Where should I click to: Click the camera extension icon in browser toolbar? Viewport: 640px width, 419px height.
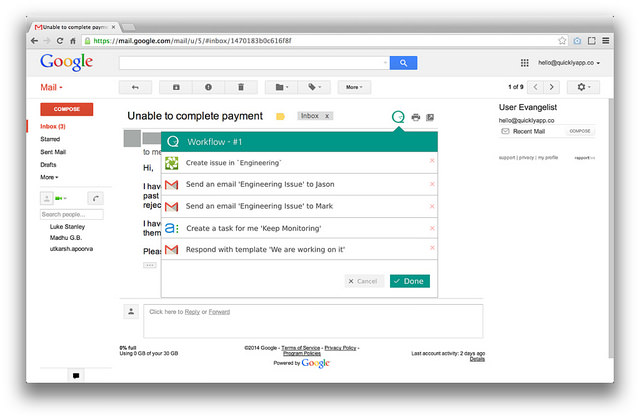(x=577, y=40)
